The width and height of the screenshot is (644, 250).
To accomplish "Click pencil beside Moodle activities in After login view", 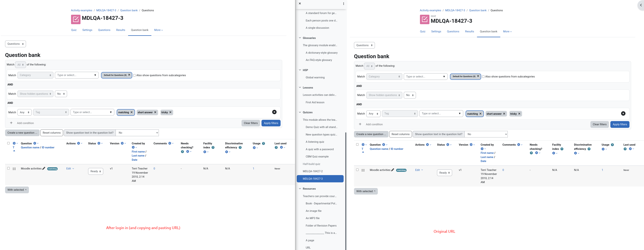I will point(44,168).
